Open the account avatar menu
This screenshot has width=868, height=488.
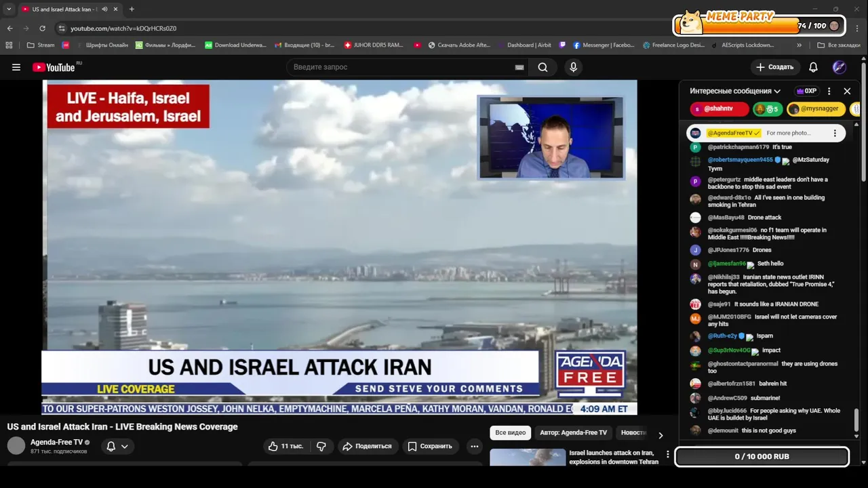839,67
